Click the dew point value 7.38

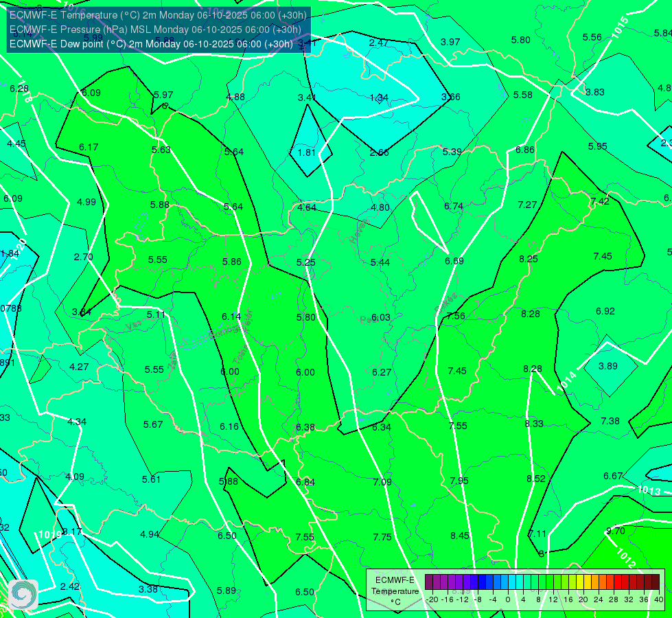pyautogui.click(x=610, y=421)
